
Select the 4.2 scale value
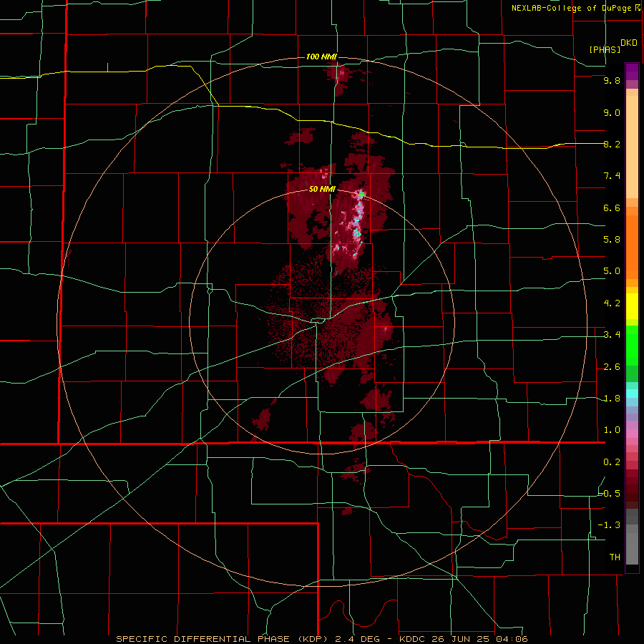[x=612, y=303]
